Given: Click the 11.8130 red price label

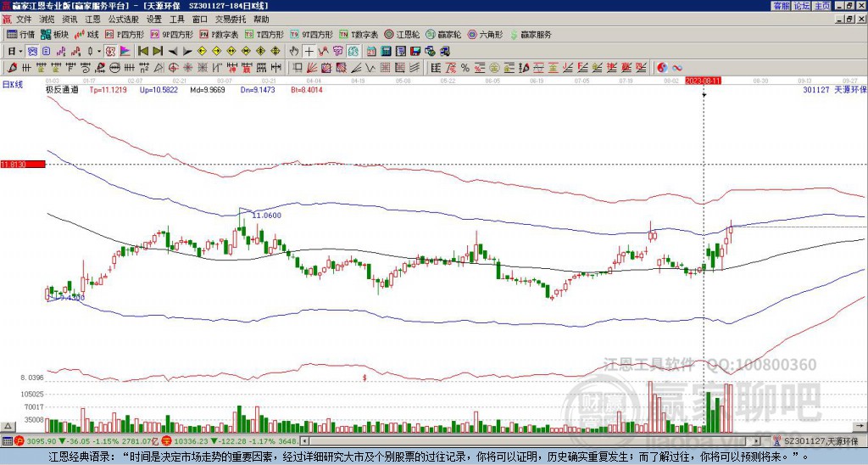Looking at the screenshot, I should (23, 165).
